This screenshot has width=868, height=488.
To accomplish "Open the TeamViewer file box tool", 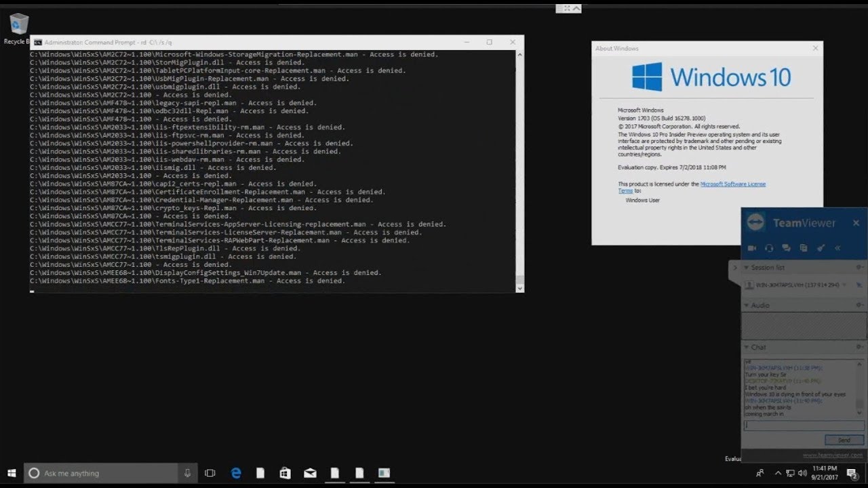I will click(x=804, y=248).
